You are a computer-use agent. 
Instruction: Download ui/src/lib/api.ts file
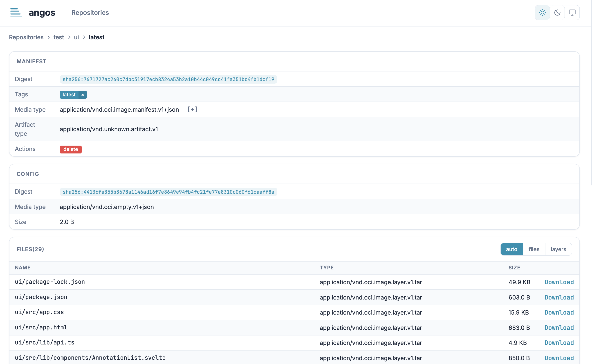pos(559,343)
